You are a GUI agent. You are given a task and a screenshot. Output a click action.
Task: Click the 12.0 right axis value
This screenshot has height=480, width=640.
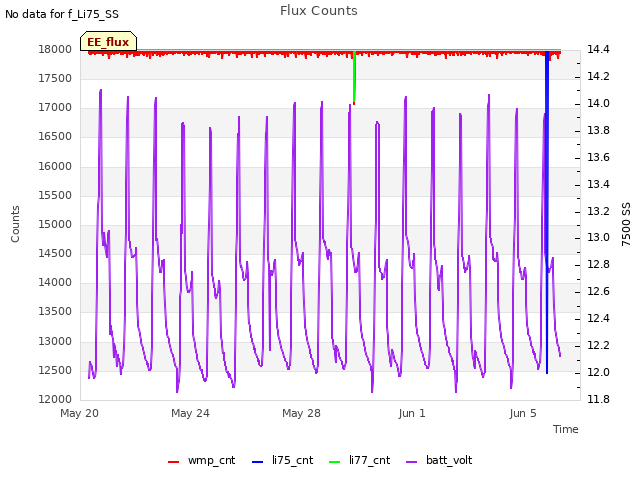(598, 372)
